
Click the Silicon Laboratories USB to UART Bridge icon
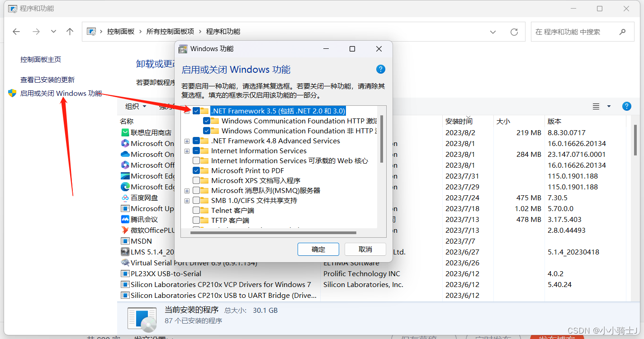click(125, 295)
